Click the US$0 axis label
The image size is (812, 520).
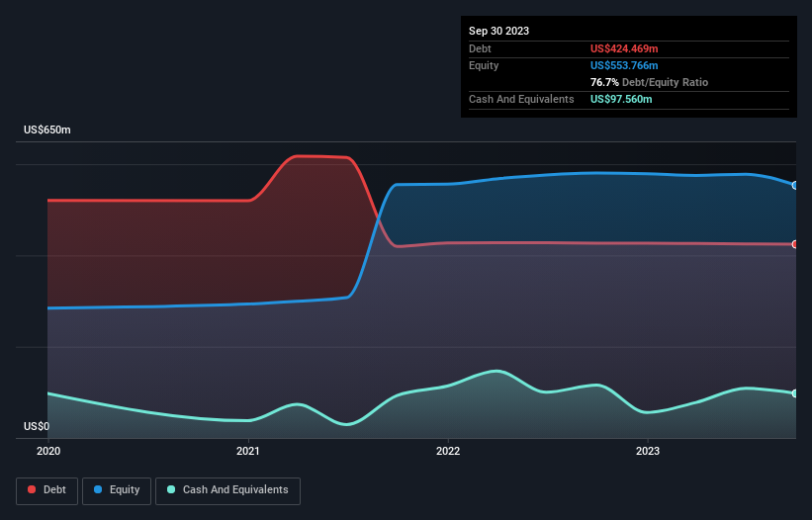37,426
